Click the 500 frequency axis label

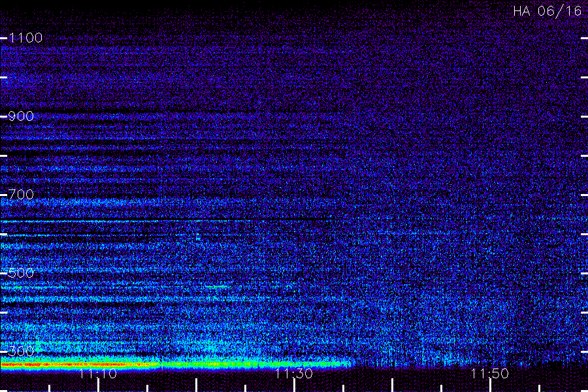point(21,273)
